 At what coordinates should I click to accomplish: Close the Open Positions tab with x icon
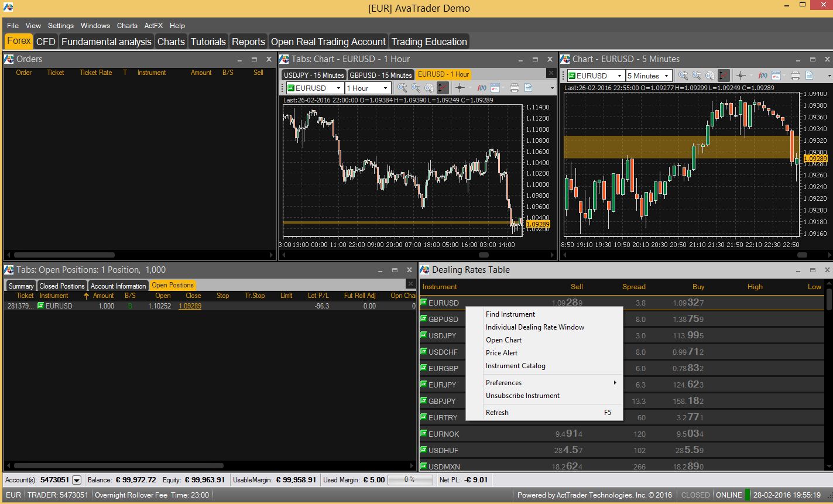(x=410, y=284)
